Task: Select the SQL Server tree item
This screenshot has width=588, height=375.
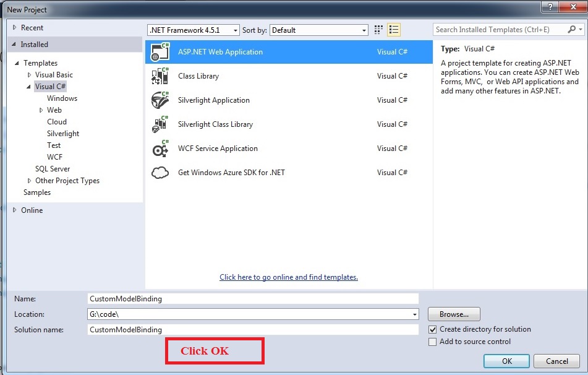Action: (x=53, y=169)
